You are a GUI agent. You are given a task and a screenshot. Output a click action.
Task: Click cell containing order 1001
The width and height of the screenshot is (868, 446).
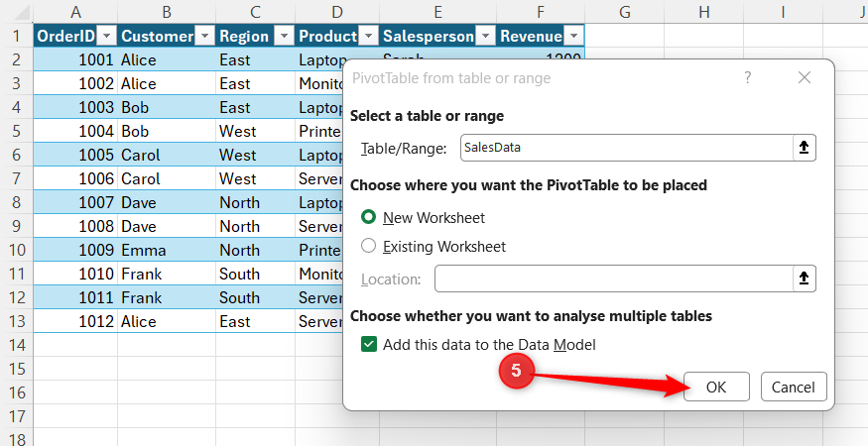coord(75,59)
